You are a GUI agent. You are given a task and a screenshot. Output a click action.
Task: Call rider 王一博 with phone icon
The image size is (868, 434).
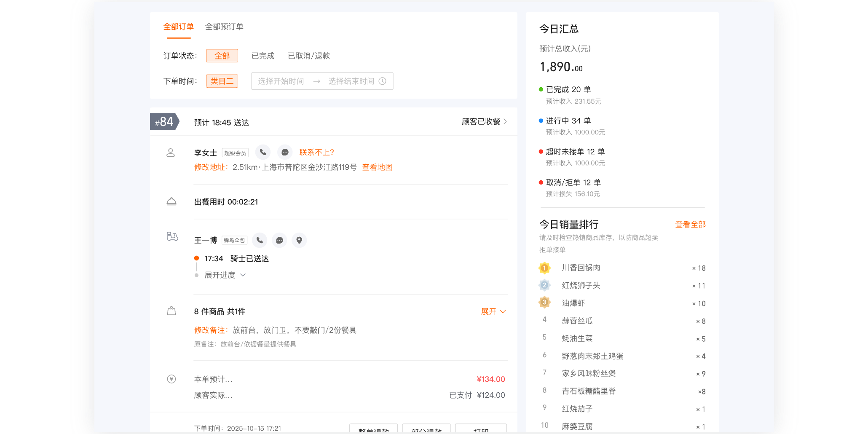click(260, 240)
